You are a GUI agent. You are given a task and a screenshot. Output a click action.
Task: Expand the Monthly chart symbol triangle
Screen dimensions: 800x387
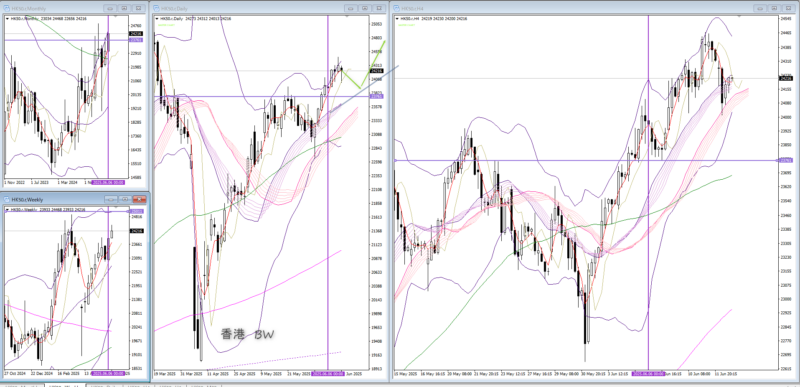[8, 18]
